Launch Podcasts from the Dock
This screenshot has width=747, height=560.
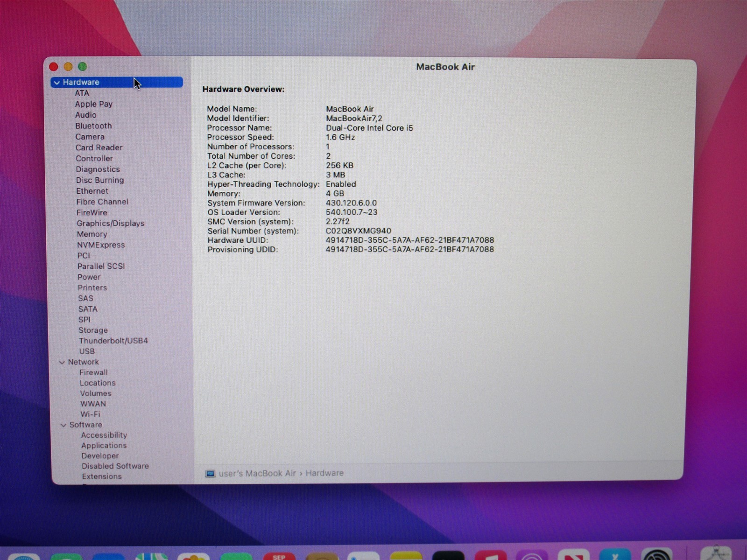tap(531, 556)
